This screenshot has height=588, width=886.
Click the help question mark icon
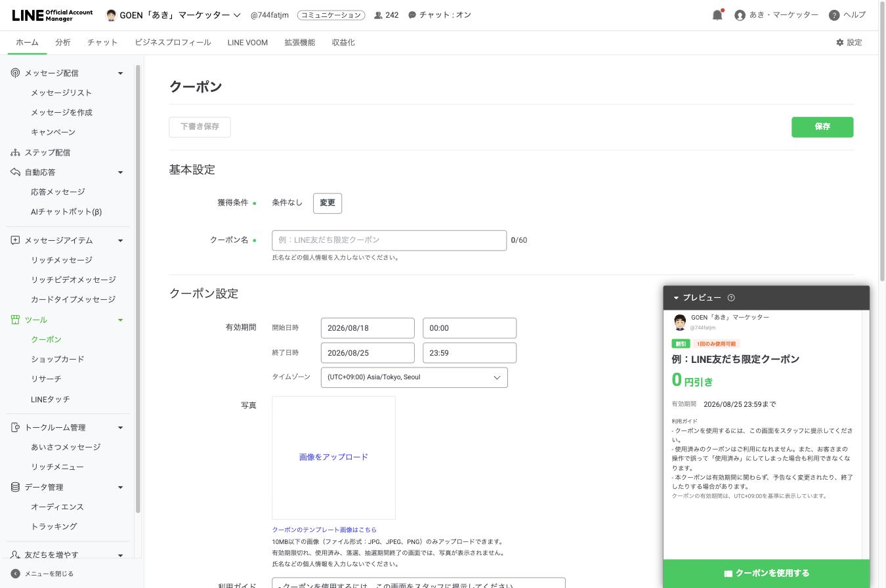pyautogui.click(x=834, y=15)
